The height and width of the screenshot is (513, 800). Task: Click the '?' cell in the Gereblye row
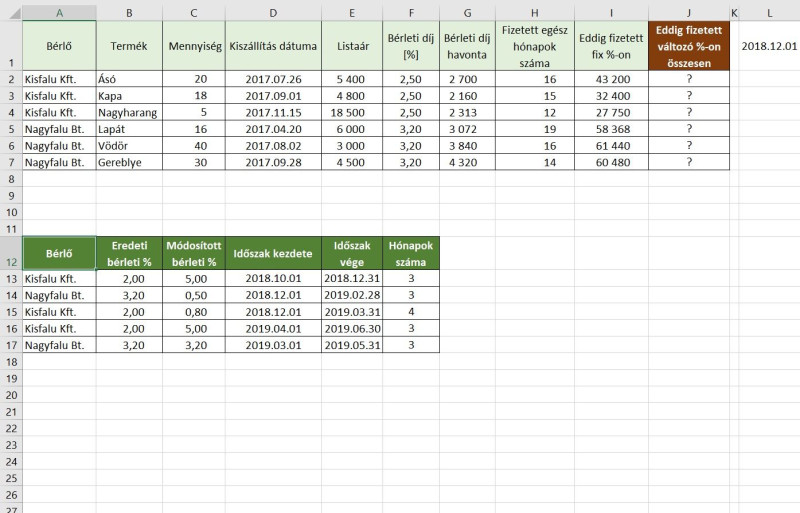pos(689,162)
